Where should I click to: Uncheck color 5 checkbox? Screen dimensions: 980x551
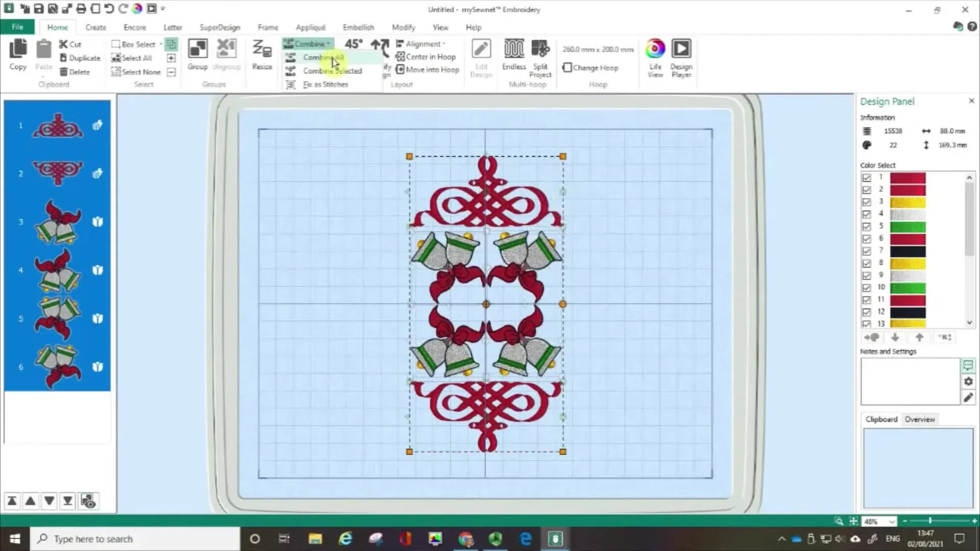pos(867,226)
